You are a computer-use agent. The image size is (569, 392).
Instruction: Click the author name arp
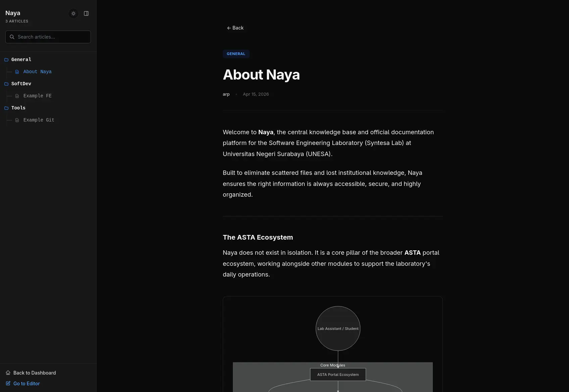[226, 94]
